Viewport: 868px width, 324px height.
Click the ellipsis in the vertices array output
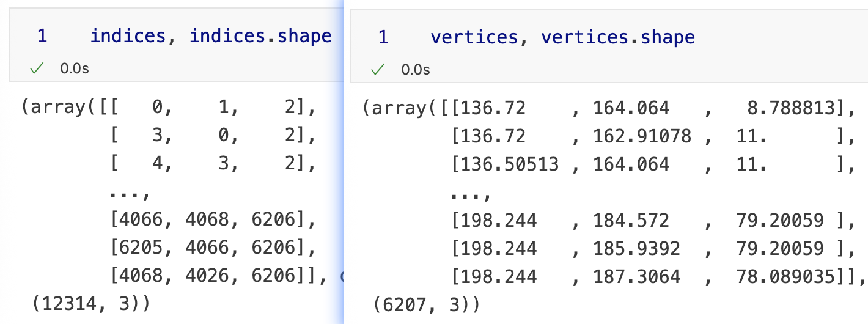pos(471,194)
